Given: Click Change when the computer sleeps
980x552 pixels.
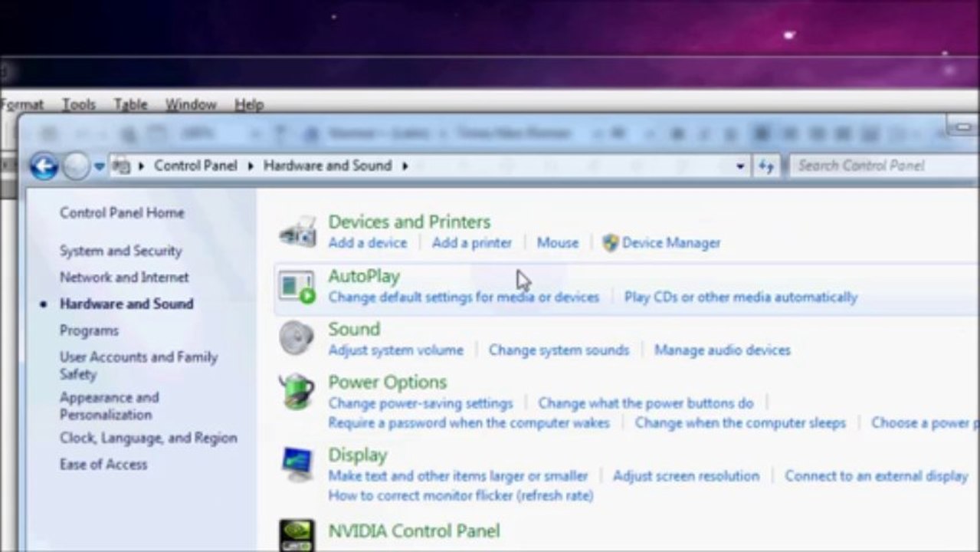Looking at the screenshot, I should [740, 423].
